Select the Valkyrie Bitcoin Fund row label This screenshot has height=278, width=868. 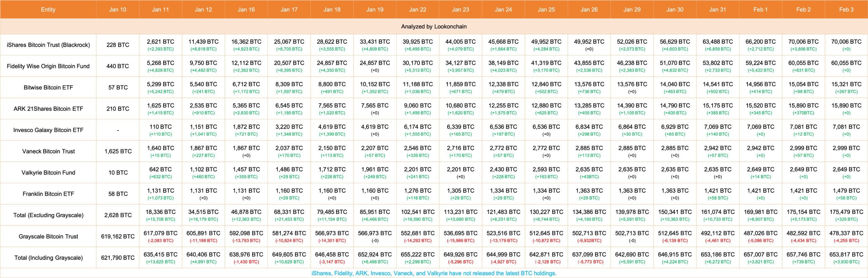pos(48,172)
